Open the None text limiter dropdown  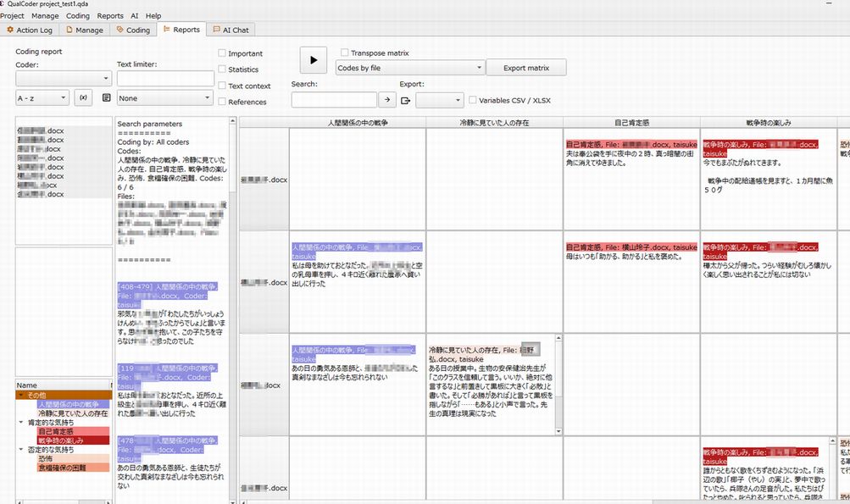pos(164,98)
